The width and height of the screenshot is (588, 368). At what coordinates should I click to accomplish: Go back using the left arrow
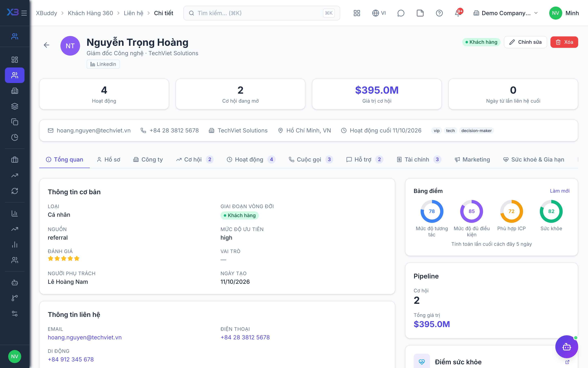[x=46, y=45]
